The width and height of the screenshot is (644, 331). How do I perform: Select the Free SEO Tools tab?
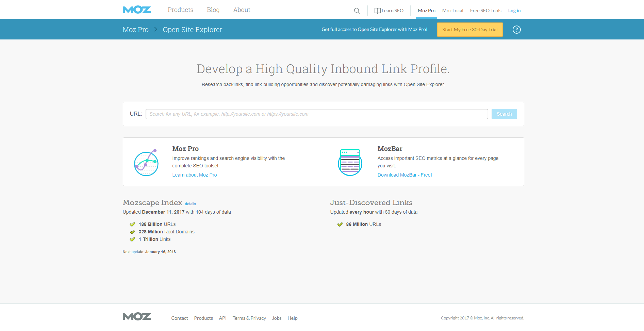(x=485, y=11)
